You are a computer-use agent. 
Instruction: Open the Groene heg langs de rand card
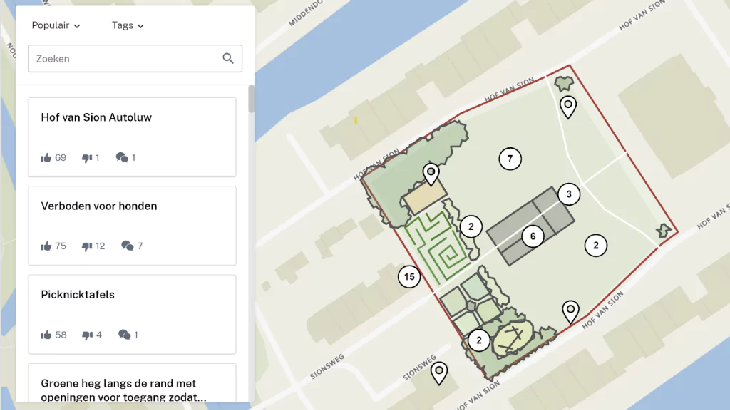pos(132,383)
